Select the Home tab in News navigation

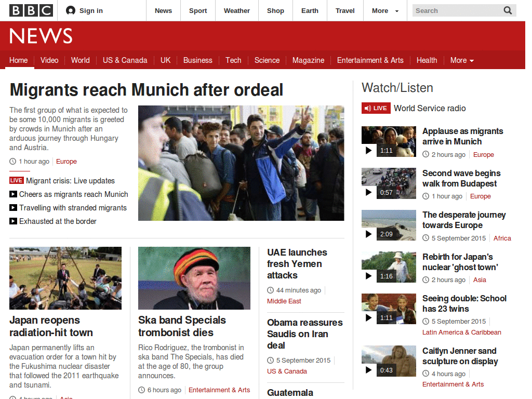[18, 60]
